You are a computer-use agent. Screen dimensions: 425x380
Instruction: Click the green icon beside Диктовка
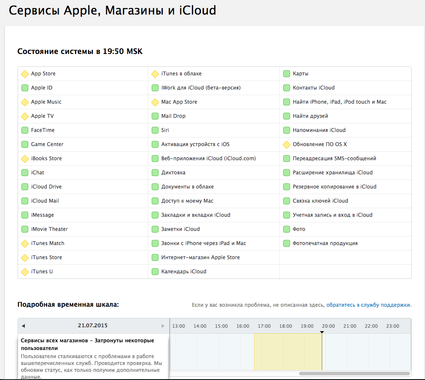coord(155,173)
